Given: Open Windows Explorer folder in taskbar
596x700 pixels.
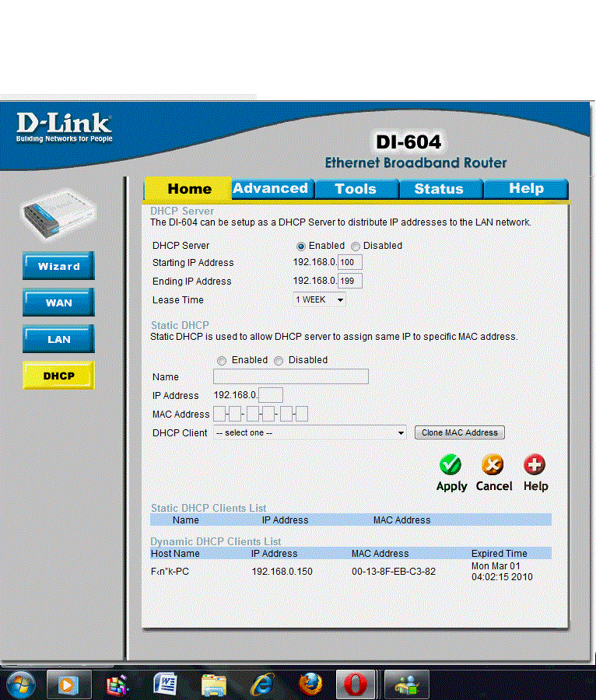Looking at the screenshot, I should (x=214, y=685).
